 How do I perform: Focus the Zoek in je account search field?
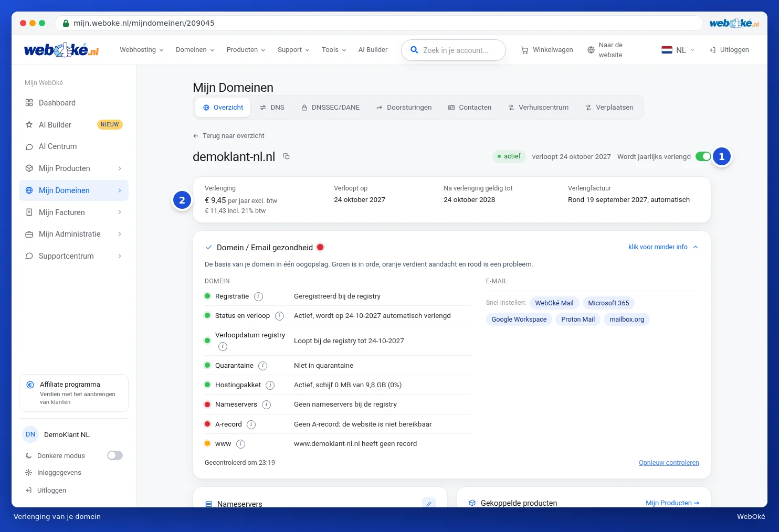point(454,50)
